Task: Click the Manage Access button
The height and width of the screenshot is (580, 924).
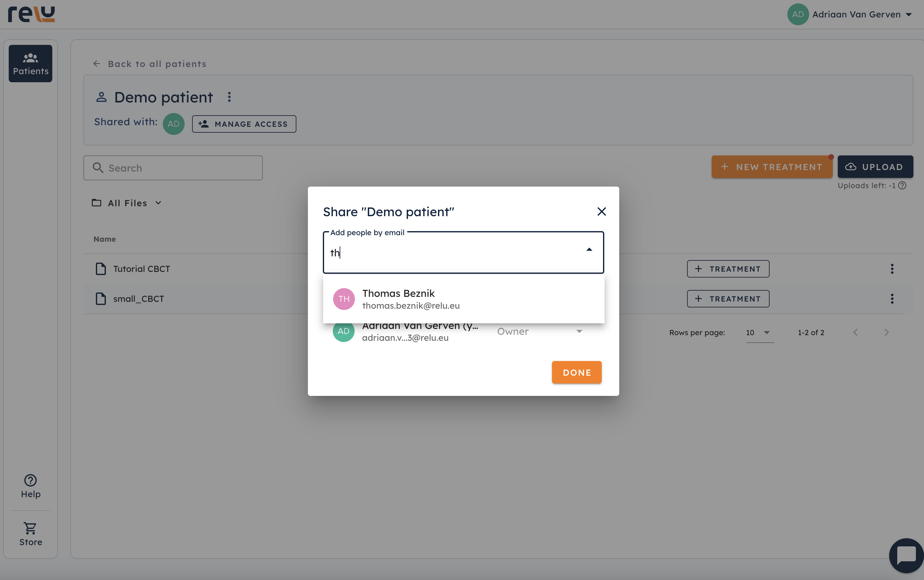Action: coord(244,124)
